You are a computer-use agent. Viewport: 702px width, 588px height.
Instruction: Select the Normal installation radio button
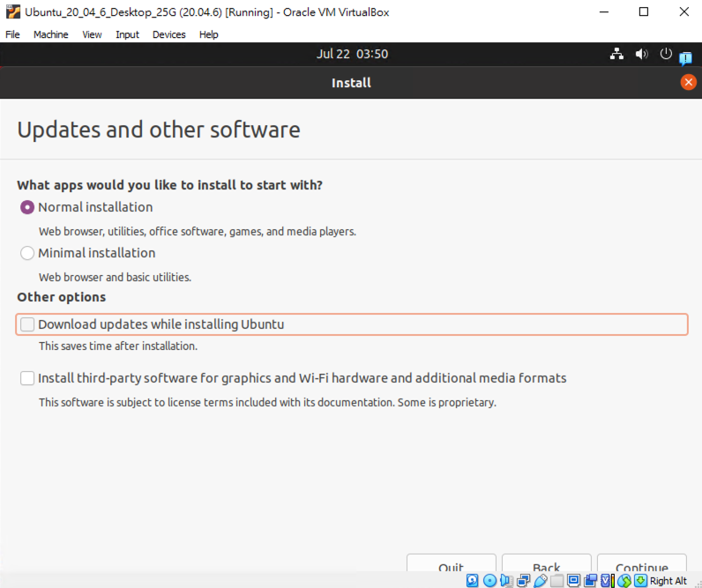(x=27, y=207)
